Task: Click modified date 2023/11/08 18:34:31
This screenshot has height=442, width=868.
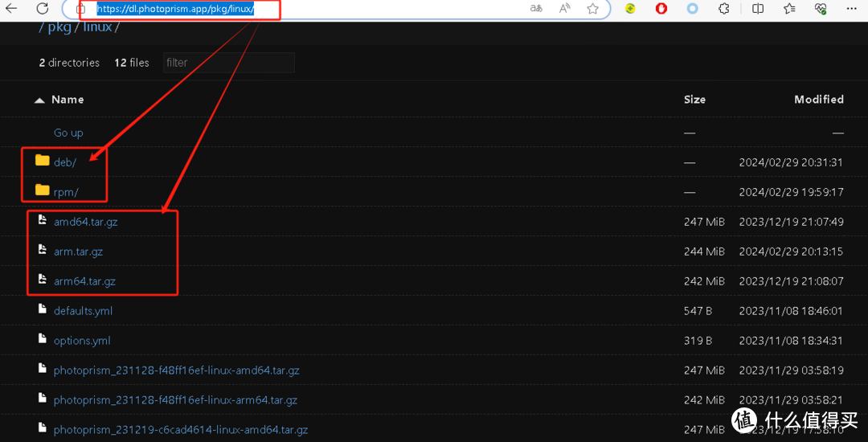Action: [792, 341]
